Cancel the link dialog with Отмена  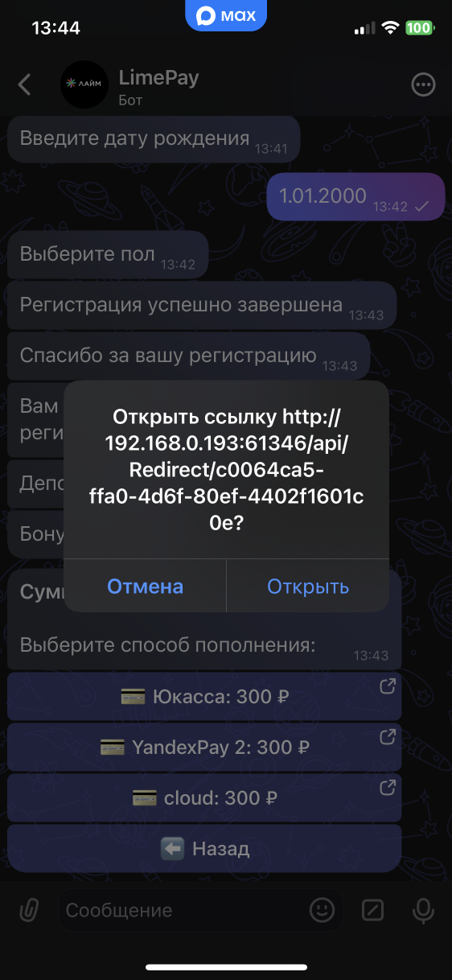(x=145, y=587)
